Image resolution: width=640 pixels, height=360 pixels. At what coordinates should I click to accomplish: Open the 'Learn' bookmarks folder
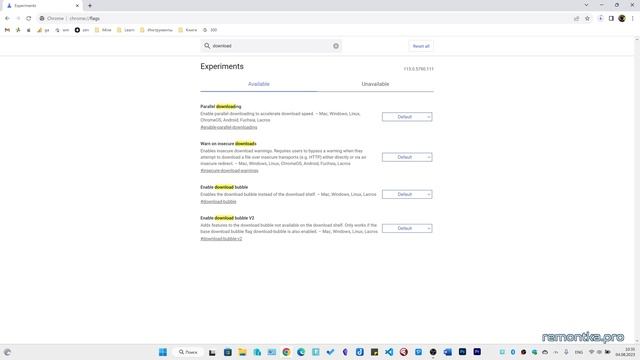click(x=126, y=30)
